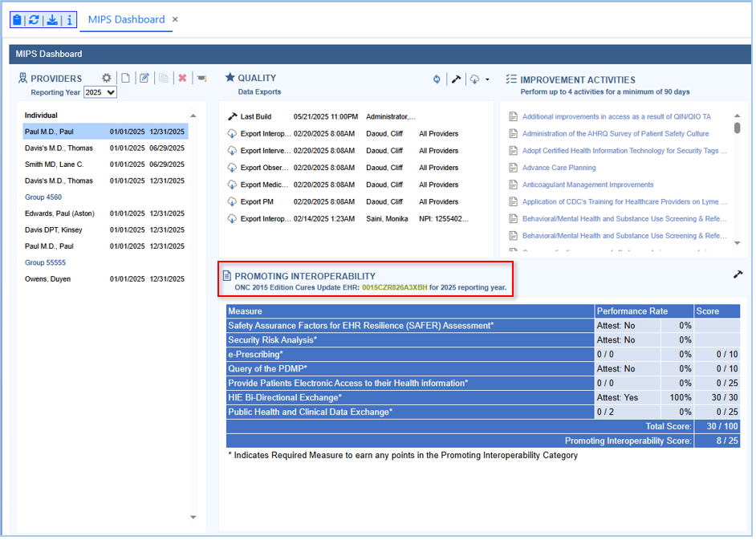
Task: Click the download icon in top toolbar
Action: [51, 20]
